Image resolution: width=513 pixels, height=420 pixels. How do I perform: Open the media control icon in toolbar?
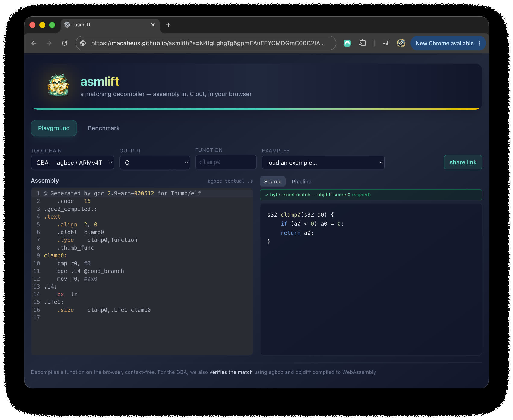pyautogui.click(x=386, y=43)
